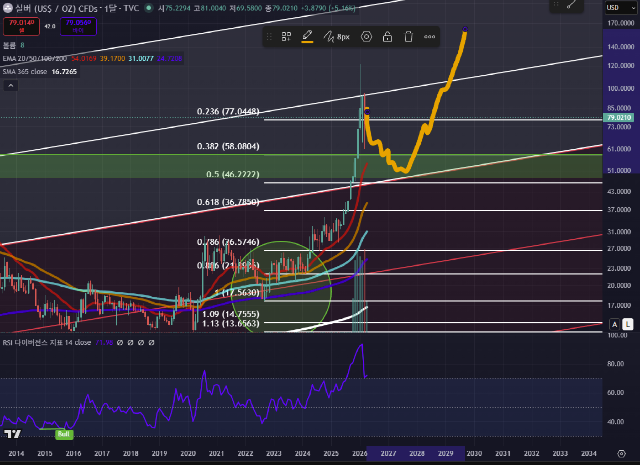The height and width of the screenshot is (465, 640).
Task: Click the RSI value 71.98 in legend
Action: point(104,343)
